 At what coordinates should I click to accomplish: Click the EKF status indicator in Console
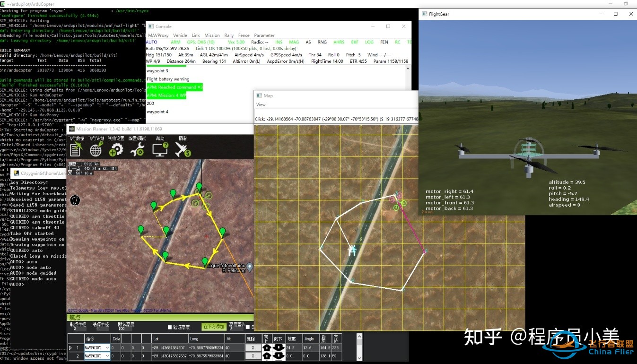tap(355, 42)
